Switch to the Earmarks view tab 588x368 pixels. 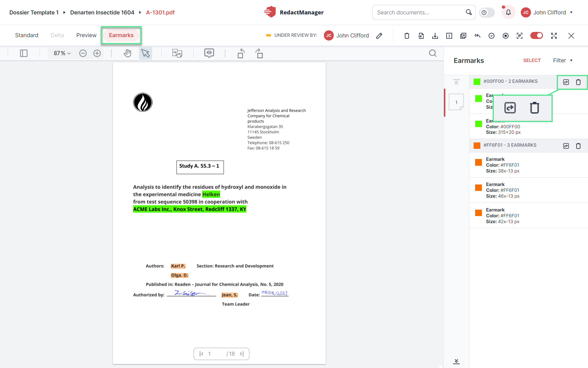pos(121,35)
